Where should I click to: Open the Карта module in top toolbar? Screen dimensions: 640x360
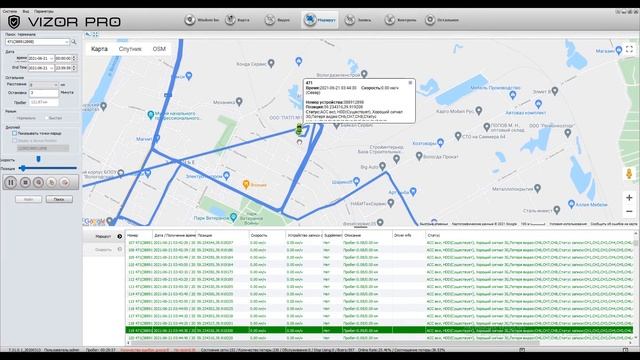point(238,20)
